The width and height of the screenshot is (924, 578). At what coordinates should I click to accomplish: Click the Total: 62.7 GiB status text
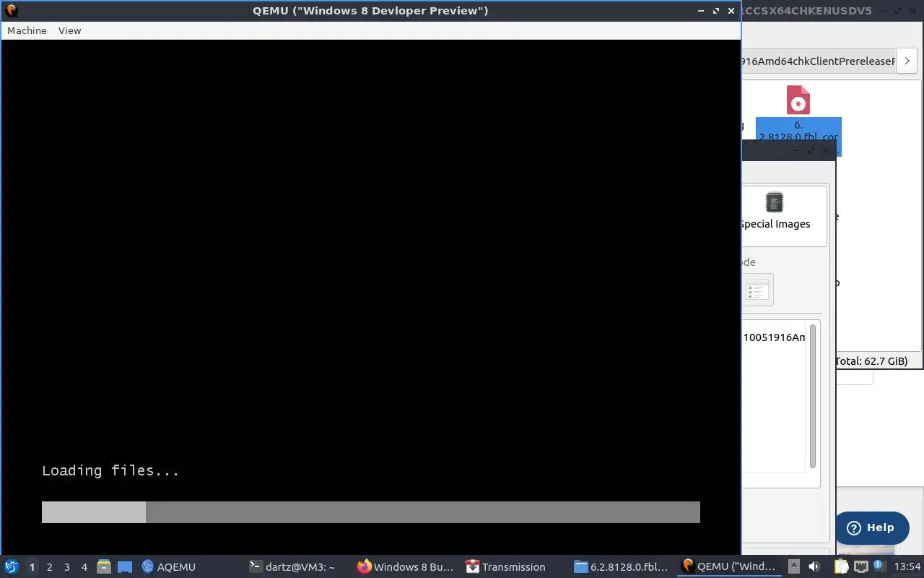pos(871,361)
